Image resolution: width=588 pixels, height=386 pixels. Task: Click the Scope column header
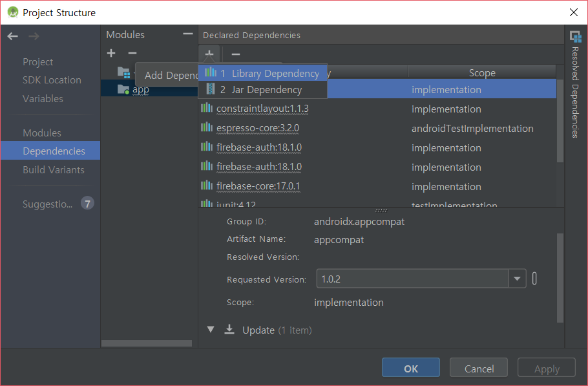pyautogui.click(x=482, y=73)
